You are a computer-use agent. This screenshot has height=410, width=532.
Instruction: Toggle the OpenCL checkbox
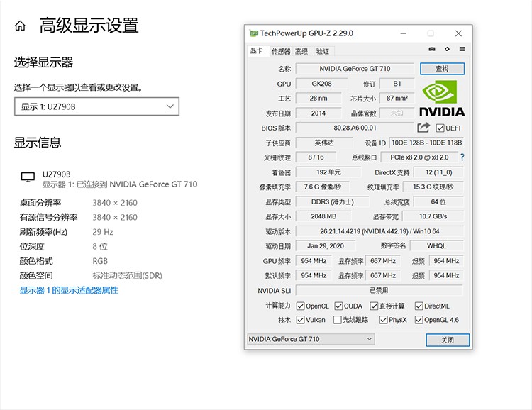pos(300,306)
